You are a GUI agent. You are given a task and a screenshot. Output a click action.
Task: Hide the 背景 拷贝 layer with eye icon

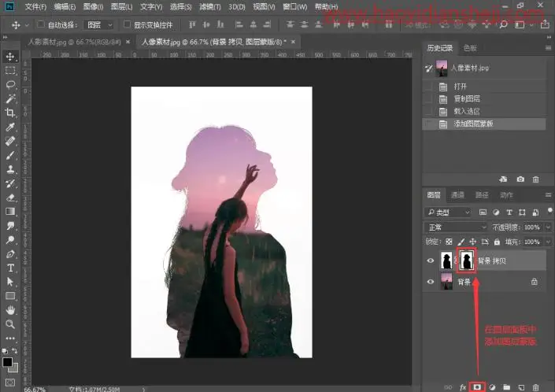coord(431,261)
